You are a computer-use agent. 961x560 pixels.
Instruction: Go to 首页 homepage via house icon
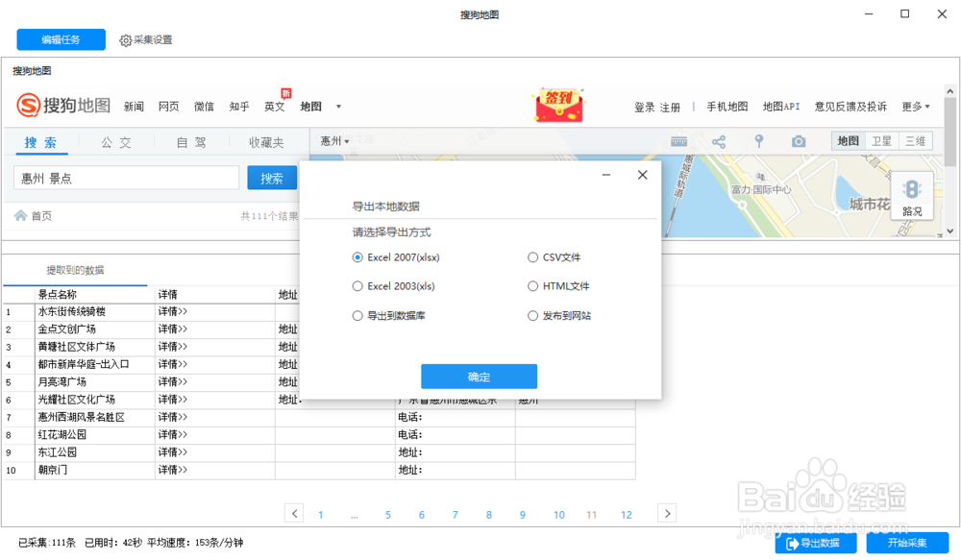point(35,215)
